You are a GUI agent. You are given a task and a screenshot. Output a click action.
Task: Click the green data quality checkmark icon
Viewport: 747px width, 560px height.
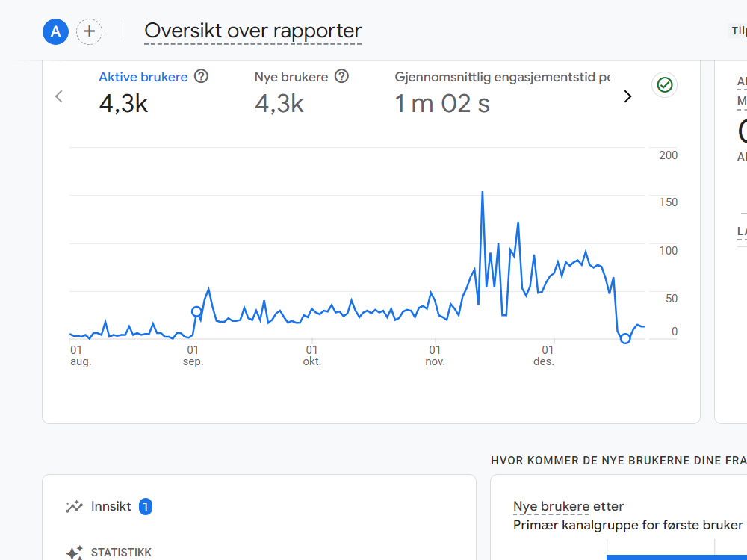(x=665, y=85)
